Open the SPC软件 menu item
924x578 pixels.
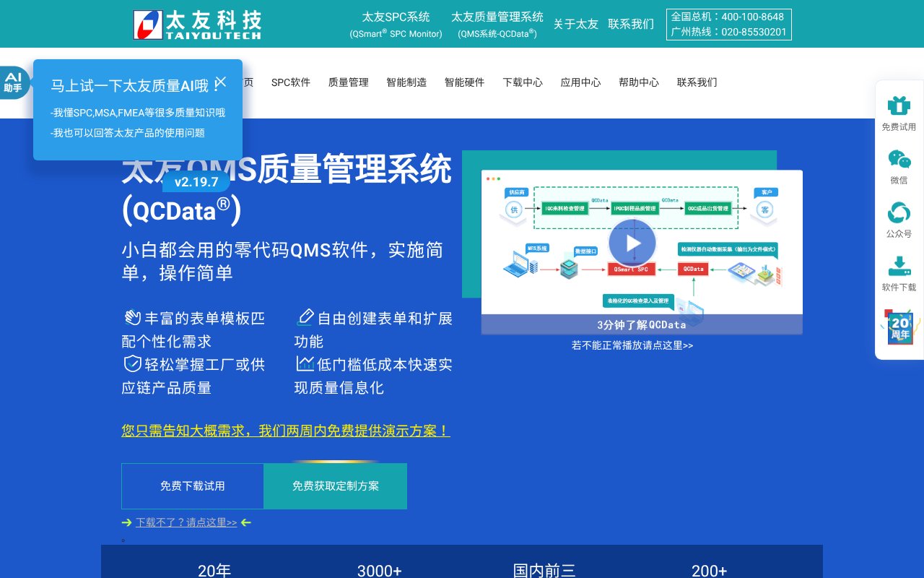coord(291,82)
